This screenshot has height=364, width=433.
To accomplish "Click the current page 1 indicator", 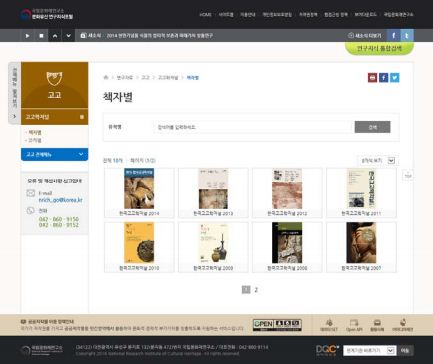I will click(x=246, y=290).
